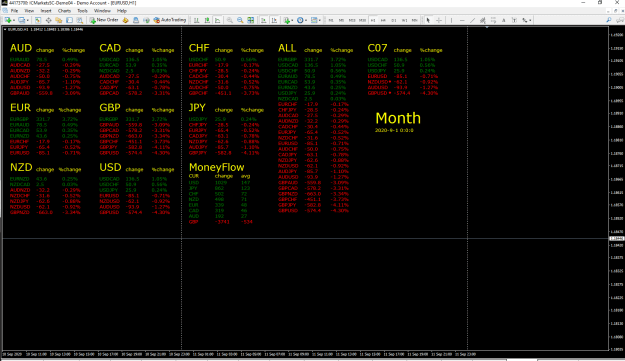Open the Strategy Tester

[x=80, y=20]
